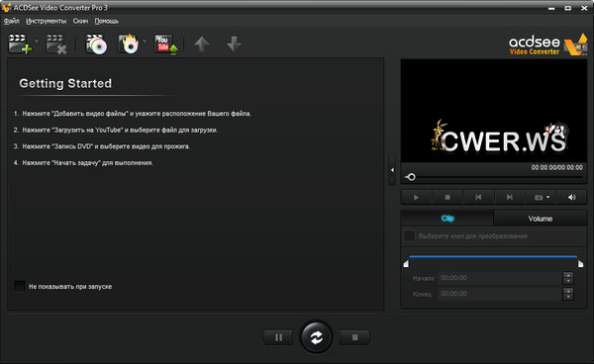The width and height of the screenshot is (594, 364).
Task: Move item up with arrow icon
Action: click(x=202, y=44)
